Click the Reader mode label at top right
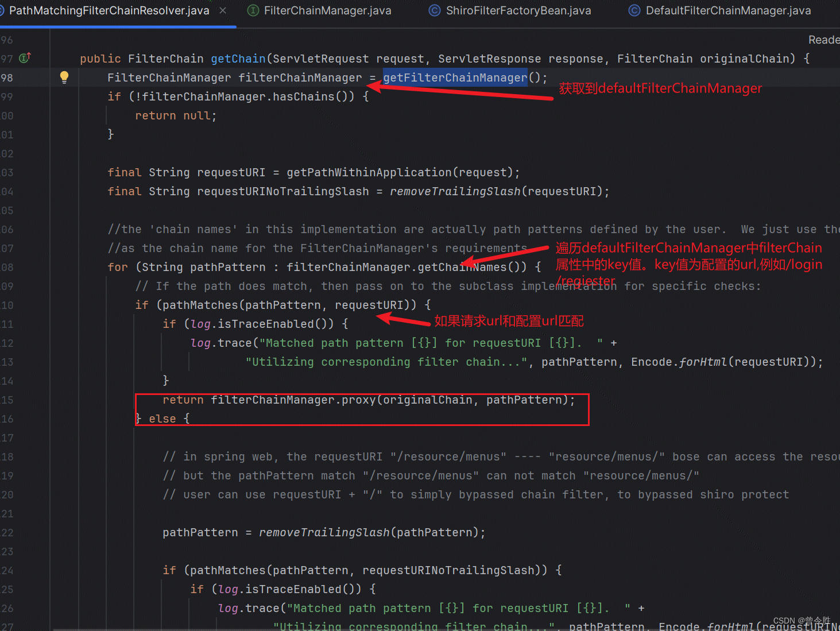 coord(823,40)
